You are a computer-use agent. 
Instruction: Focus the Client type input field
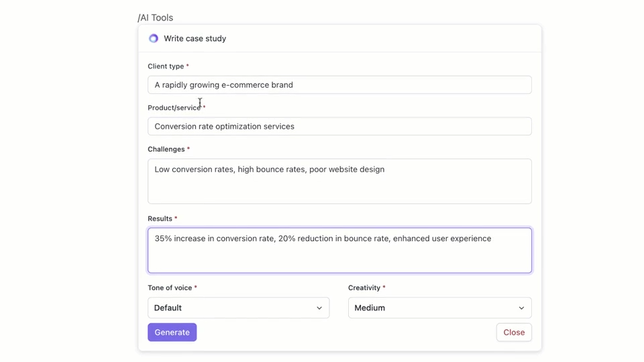pos(339,85)
